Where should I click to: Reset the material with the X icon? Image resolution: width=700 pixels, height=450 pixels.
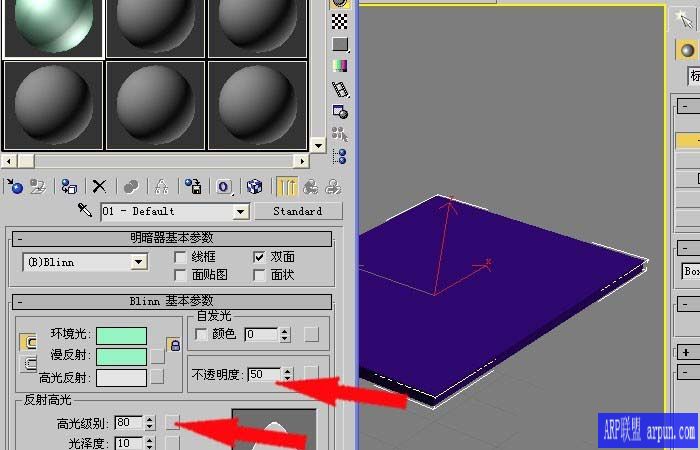99,186
